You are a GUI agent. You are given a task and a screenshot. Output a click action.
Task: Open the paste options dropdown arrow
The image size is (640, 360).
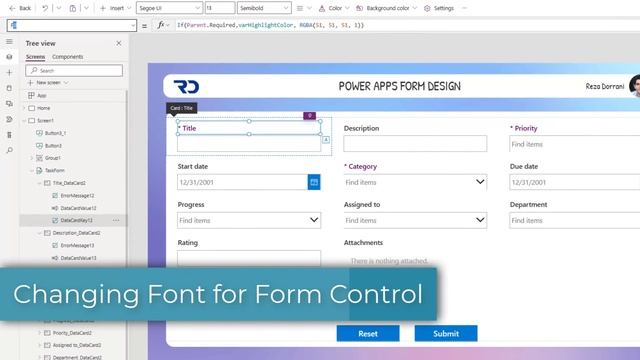(86, 8)
